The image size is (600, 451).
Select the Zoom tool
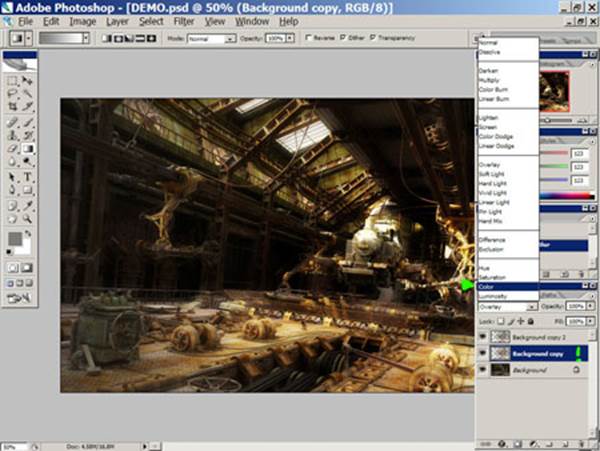coord(27,219)
